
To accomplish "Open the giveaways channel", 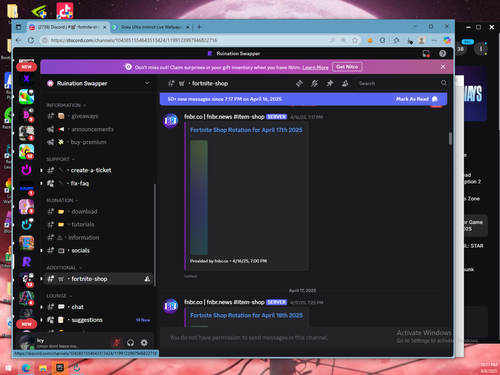I will coord(98,116).
